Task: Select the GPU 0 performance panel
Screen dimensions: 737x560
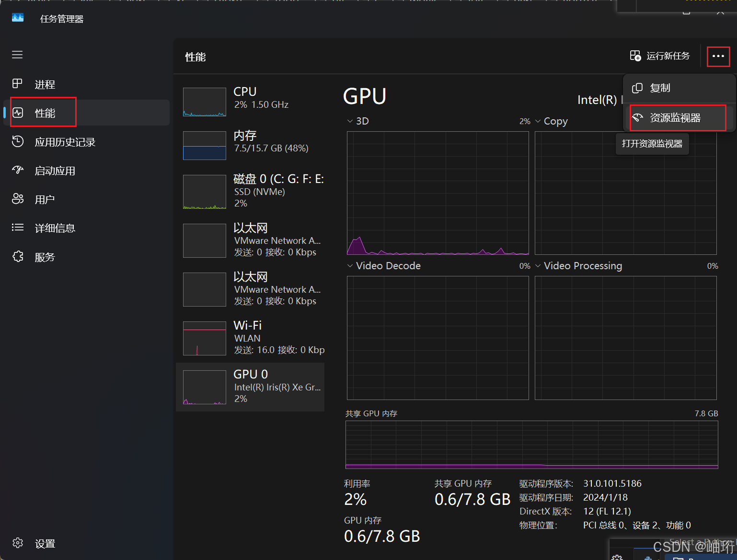Action: (250, 386)
